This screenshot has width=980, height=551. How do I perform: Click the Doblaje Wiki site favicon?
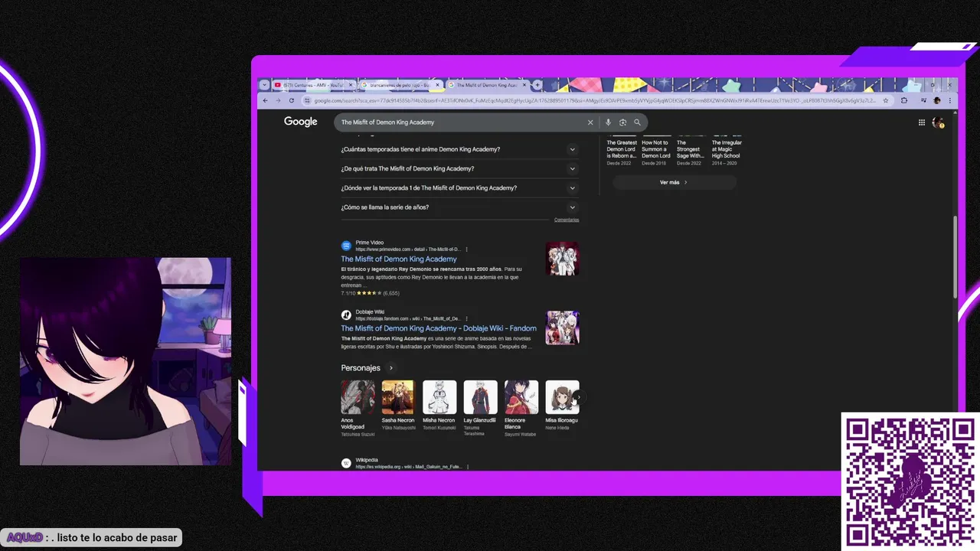[x=346, y=315]
